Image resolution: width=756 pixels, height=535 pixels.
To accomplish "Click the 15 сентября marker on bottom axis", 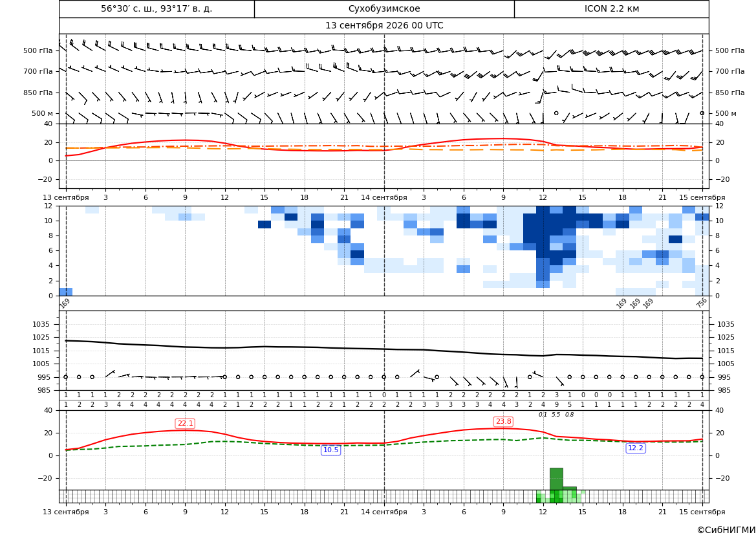I will point(702,512).
